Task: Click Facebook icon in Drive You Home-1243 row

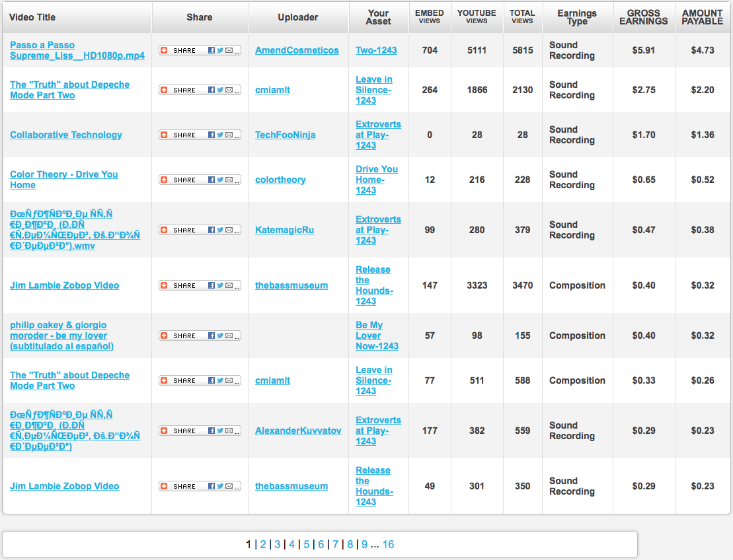Action: 212,180
